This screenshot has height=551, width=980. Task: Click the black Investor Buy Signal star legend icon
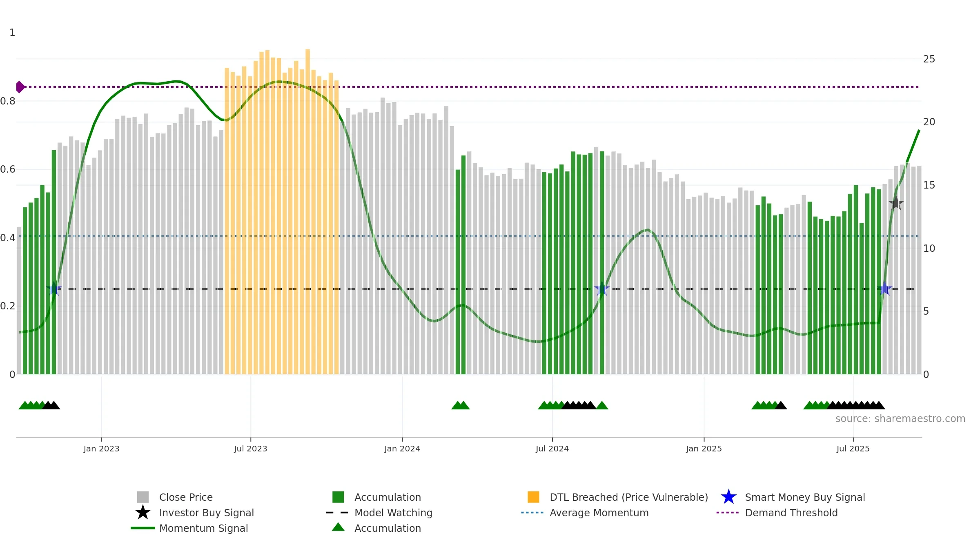tap(143, 513)
